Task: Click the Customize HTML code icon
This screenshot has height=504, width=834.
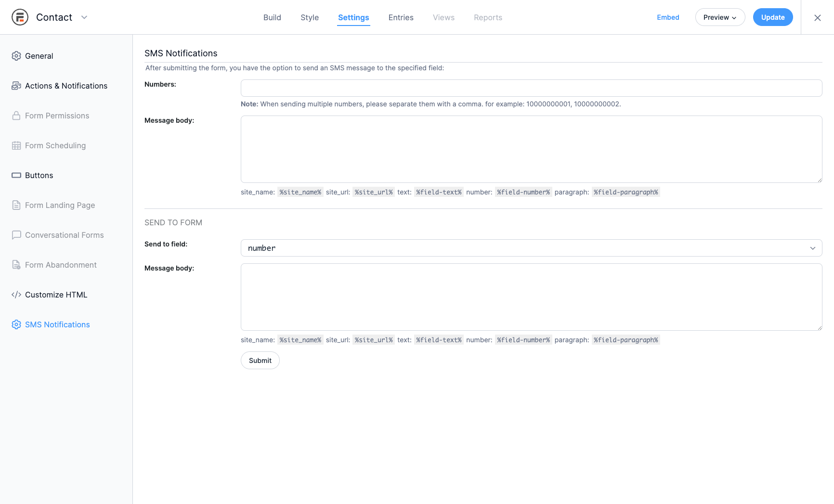Action: pos(16,295)
